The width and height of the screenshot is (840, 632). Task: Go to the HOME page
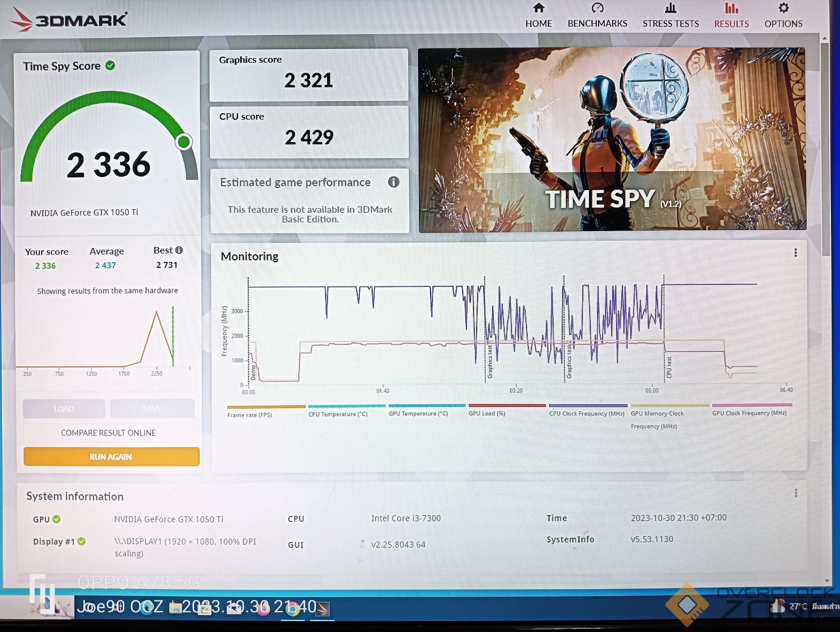(539, 16)
